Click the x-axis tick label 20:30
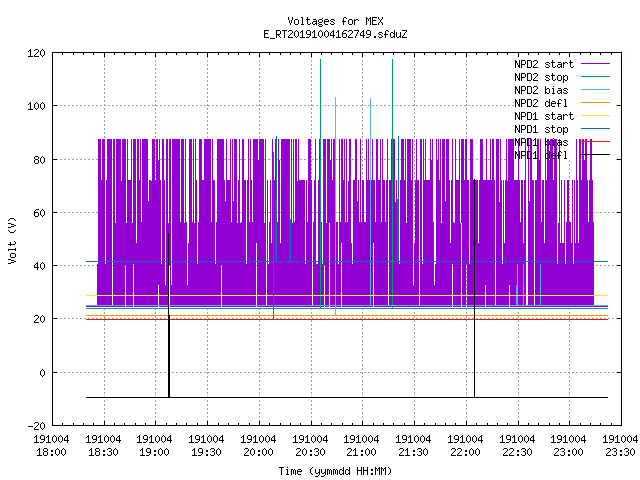This screenshot has width=640, height=480. click(x=310, y=452)
